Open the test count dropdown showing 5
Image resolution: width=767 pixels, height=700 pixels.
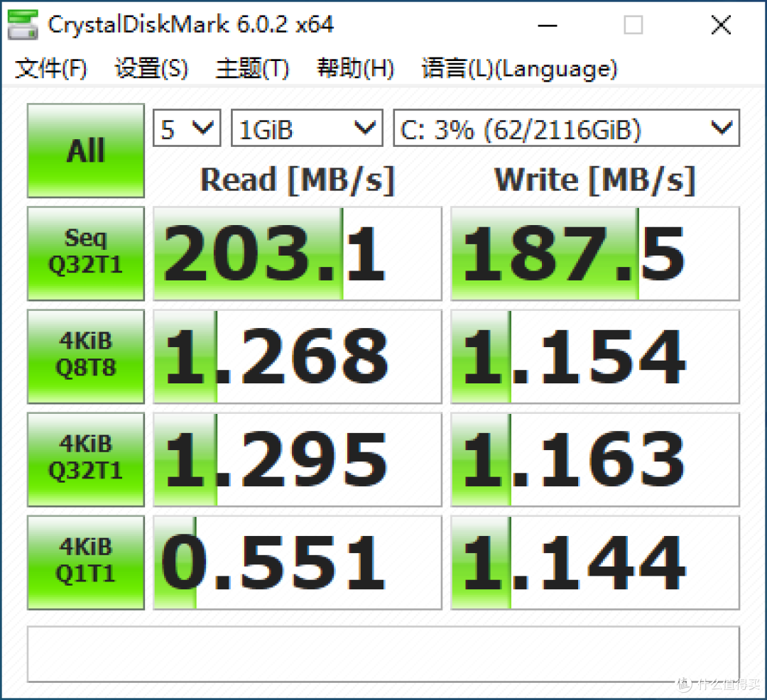186,128
